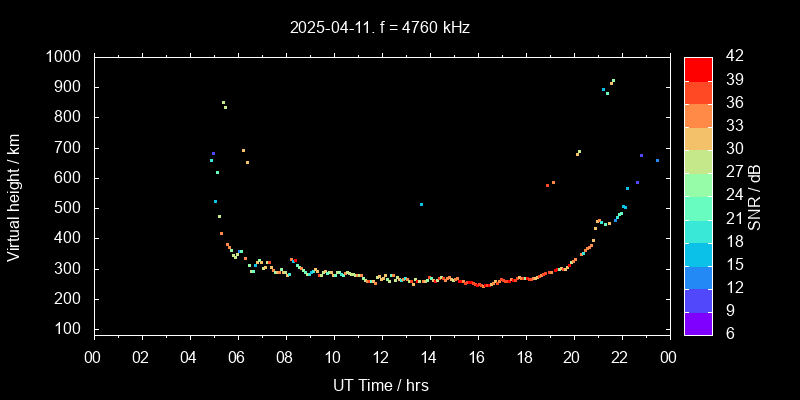Image resolution: width=800 pixels, height=400 pixels.
Task: Click the '12' tick on the time axis
Action: pyautogui.click(x=380, y=357)
